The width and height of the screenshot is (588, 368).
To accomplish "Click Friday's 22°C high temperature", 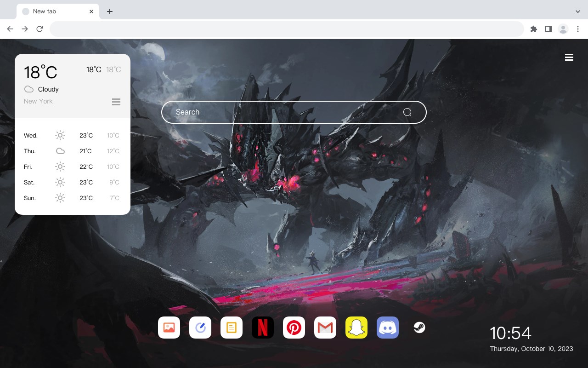I will click(86, 167).
